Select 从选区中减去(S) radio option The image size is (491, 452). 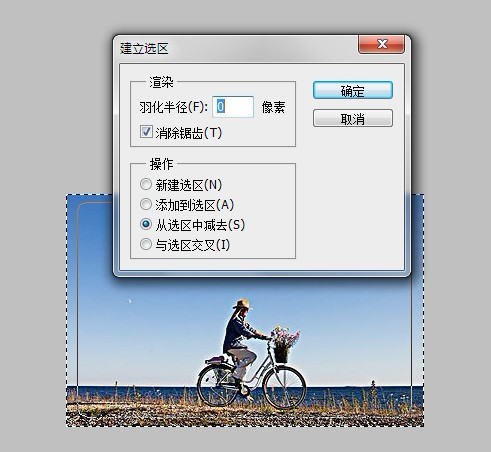click(x=146, y=224)
